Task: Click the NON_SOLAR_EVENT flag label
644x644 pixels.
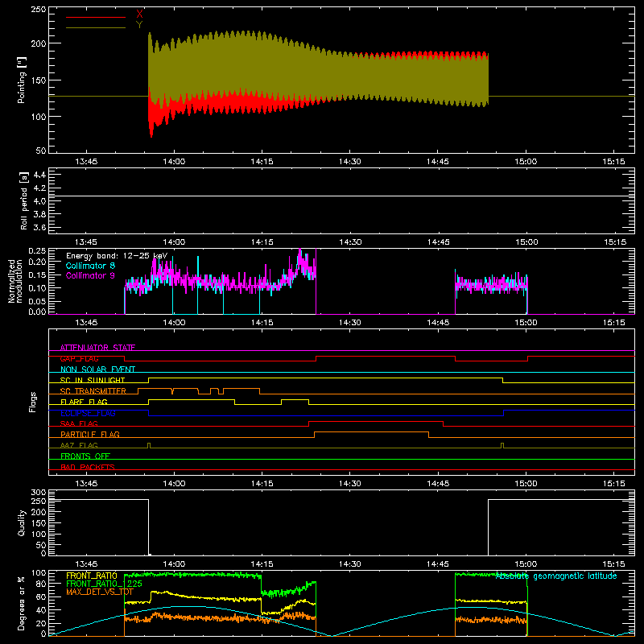Action: point(97,369)
